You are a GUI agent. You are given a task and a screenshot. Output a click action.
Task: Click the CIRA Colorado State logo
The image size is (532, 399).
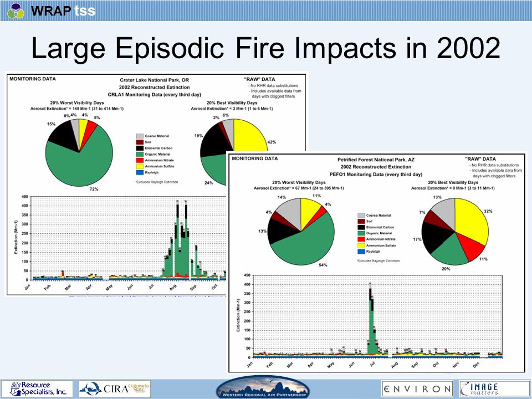tap(115, 389)
